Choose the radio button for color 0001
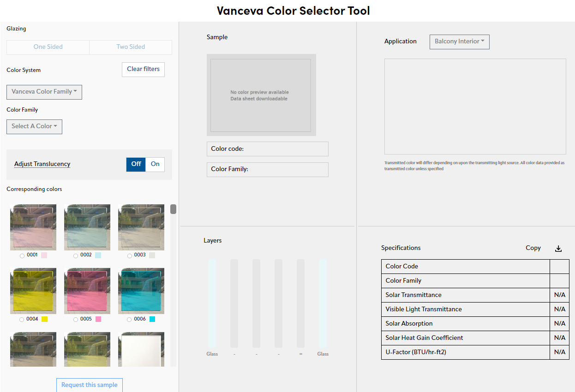 coord(22,255)
